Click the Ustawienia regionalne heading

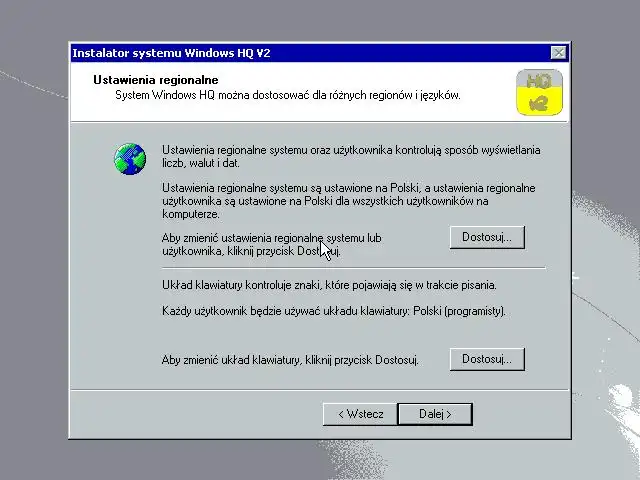click(156, 80)
